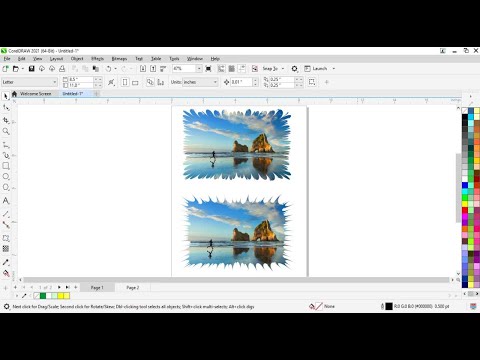Open the Layout menu
The width and height of the screenshot is (480, 360).
(x=56, y=59)
